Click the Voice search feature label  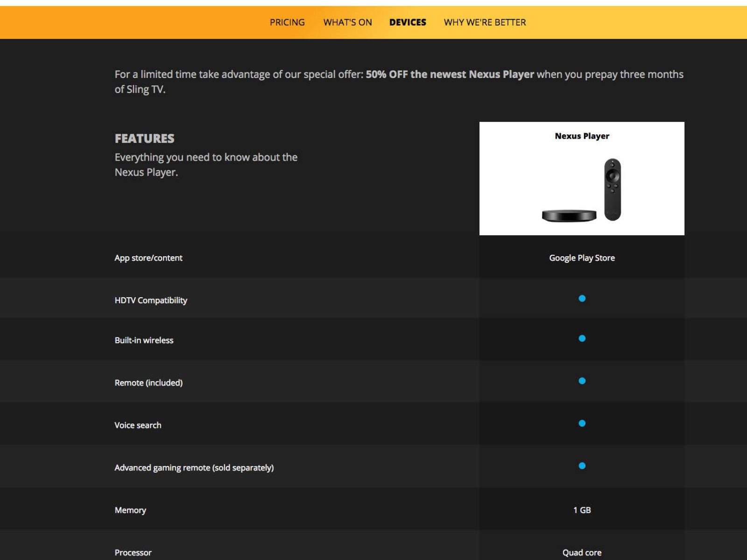[x=138, y=425]
